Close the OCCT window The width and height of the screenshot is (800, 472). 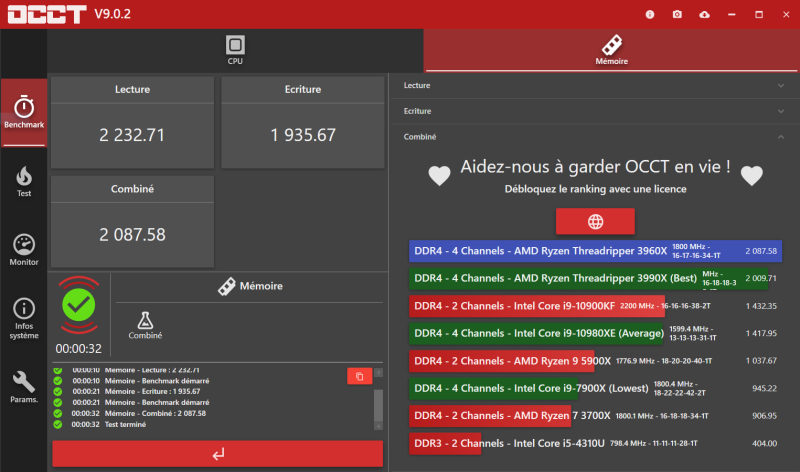click(786, 14)
